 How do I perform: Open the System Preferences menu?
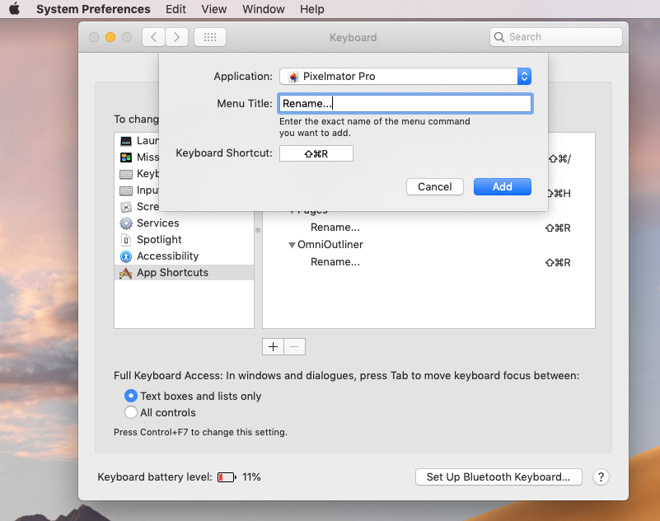[x=93, y=9]
